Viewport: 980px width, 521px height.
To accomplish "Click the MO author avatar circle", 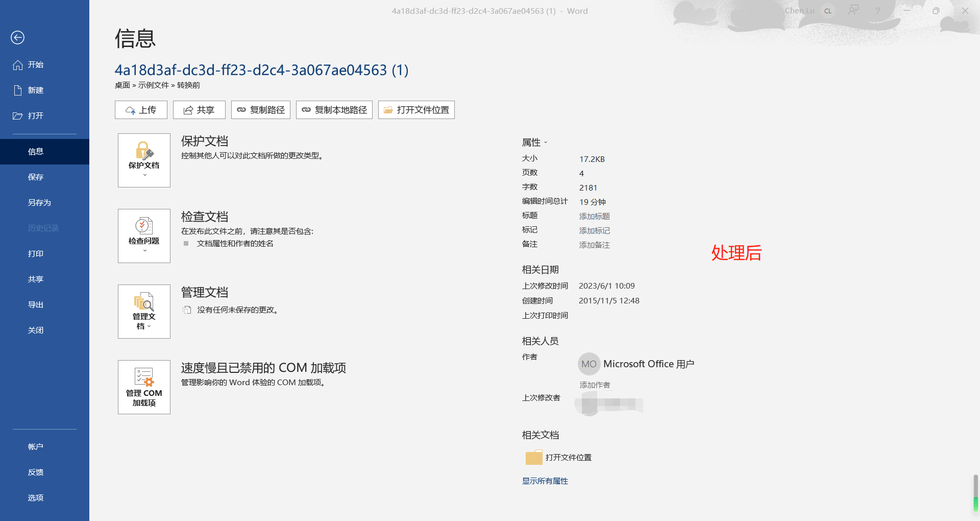I will point(589,364).
